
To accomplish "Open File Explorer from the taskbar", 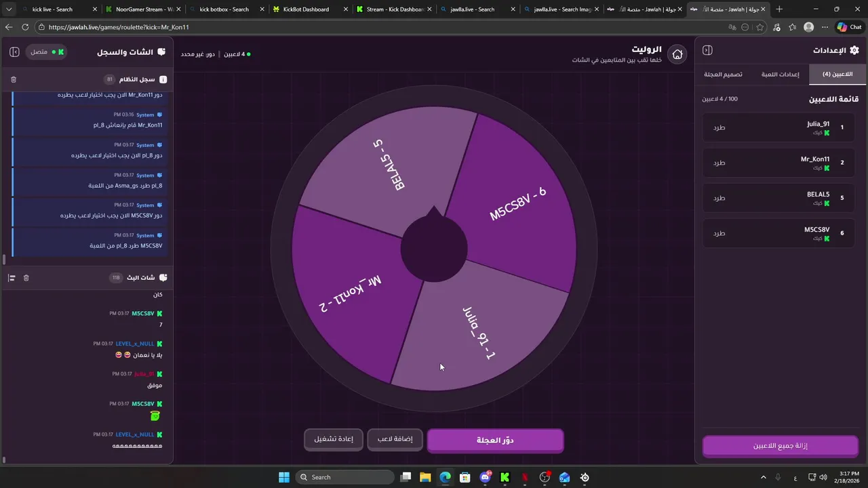I will pos(425,477).
